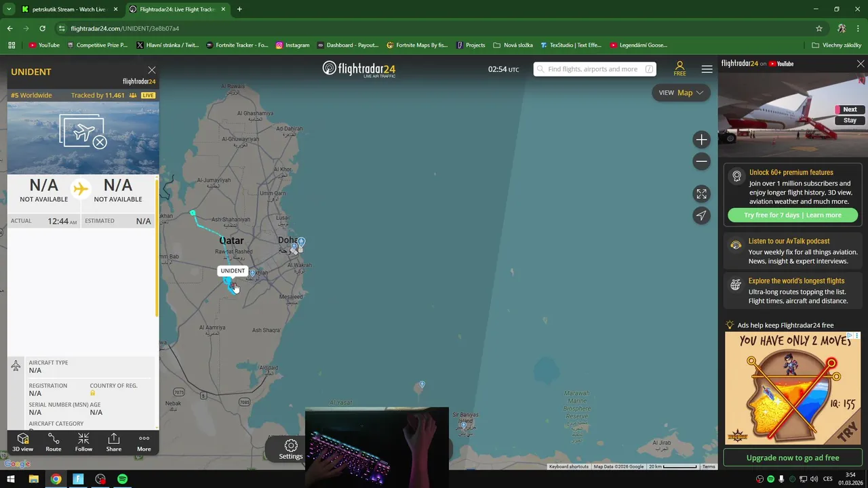Click the Flightradar24 logo
The image size is (868, 488).
(x=359, y=69)
